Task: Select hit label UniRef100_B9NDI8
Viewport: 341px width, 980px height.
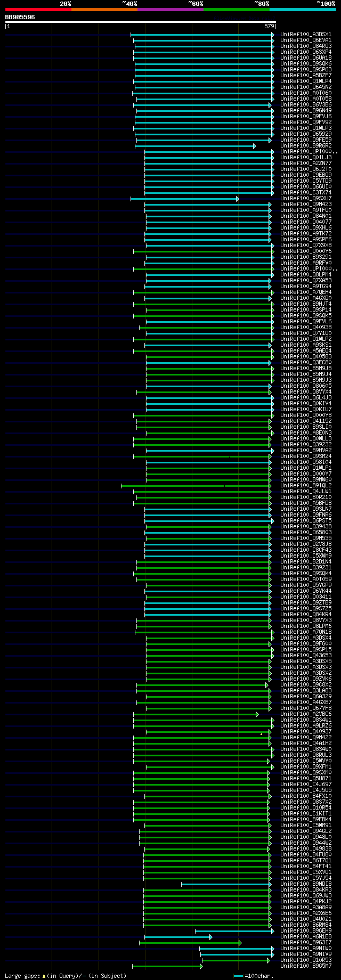Action: 306,884
